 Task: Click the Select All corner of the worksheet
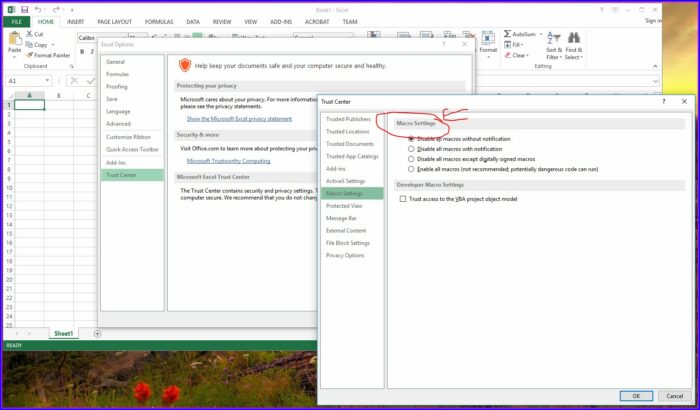pos(9,95)
